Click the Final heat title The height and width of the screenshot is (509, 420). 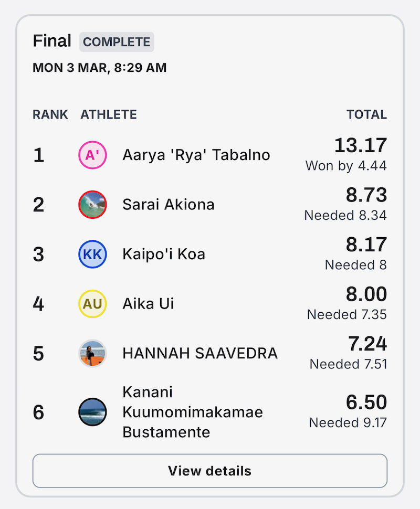click(x=52, y=41)
